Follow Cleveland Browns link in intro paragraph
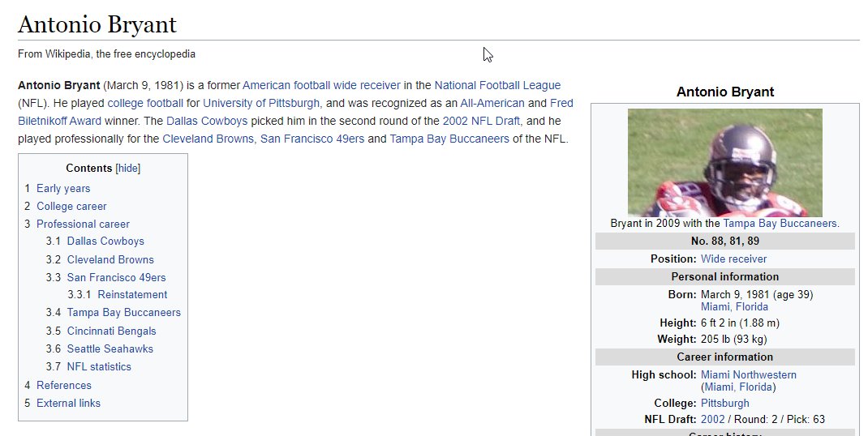 pos(208,139)
